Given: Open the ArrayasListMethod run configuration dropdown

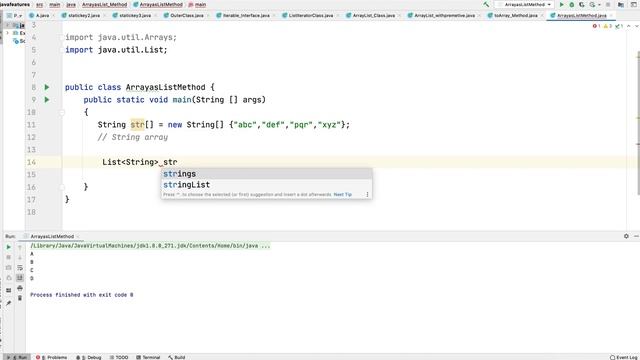Looking at the screenshot, I should point(524,4).
